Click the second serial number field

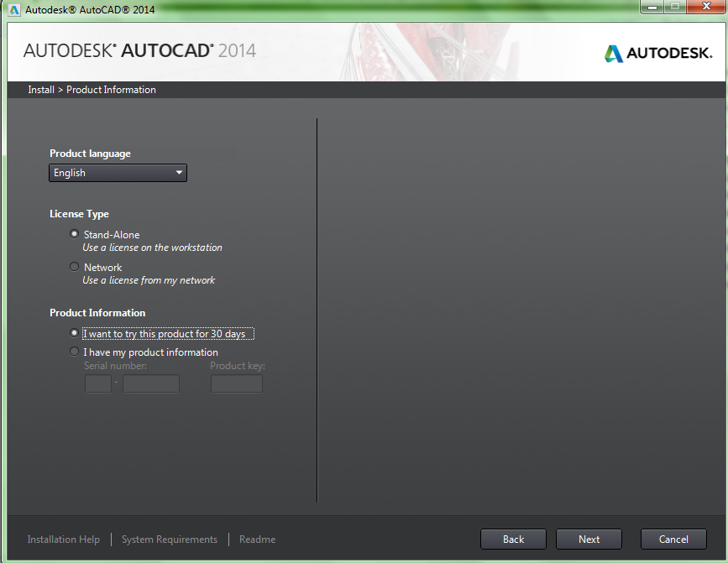pyautogui.click(x=151, y=383)
